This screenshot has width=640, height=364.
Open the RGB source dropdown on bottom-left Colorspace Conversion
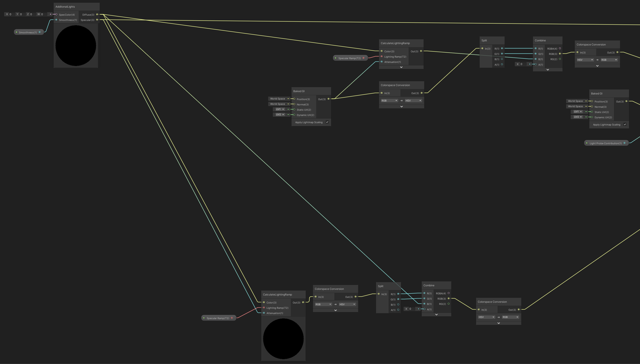click(x=323, y=304)
